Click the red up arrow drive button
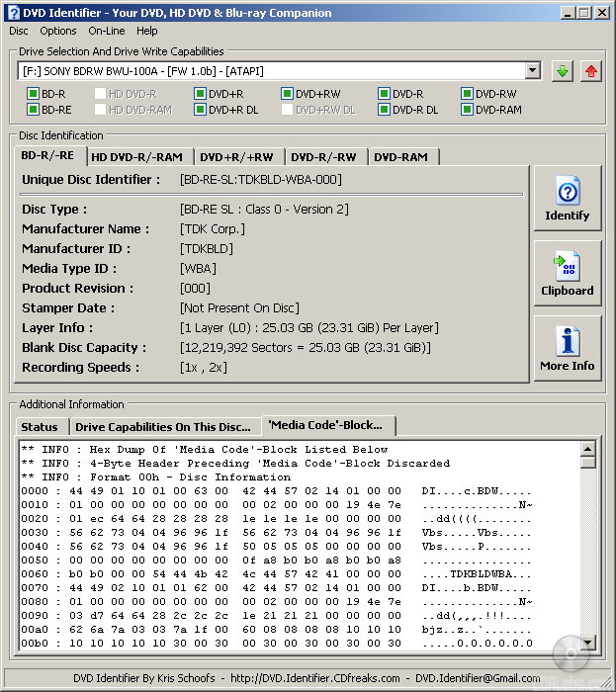 [590, 71]
